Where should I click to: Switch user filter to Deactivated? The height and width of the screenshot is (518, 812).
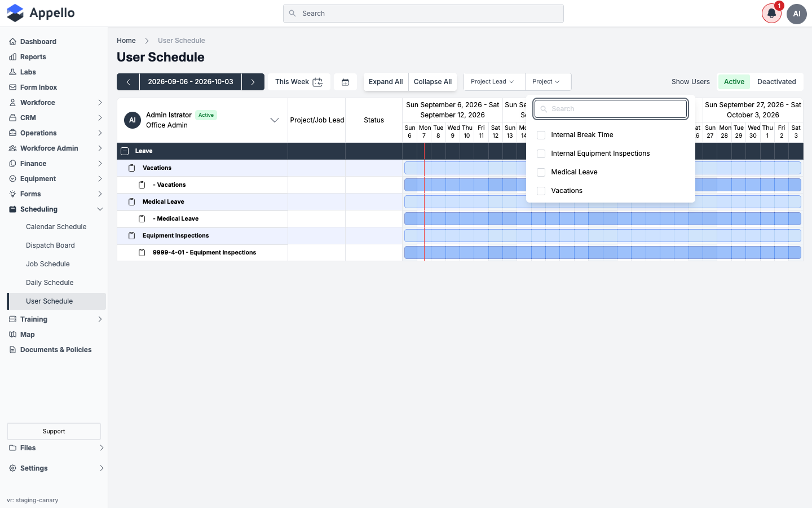pos(776,82)
